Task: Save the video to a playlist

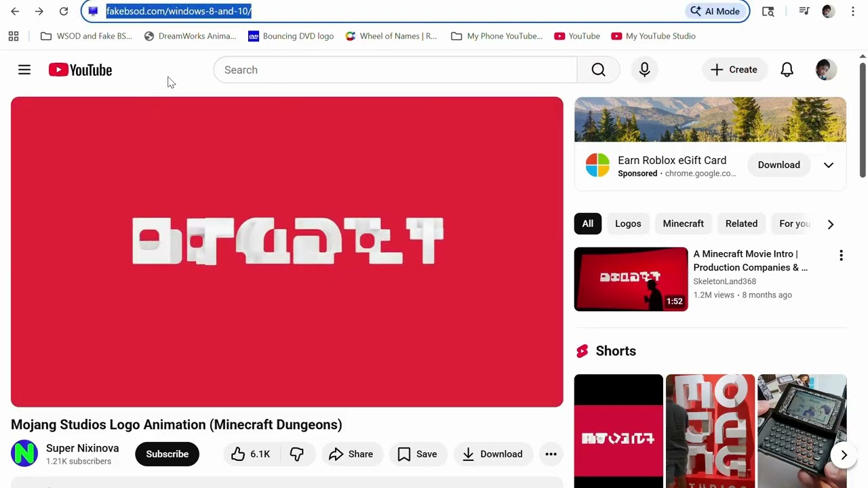Action: tap(418, 454)
